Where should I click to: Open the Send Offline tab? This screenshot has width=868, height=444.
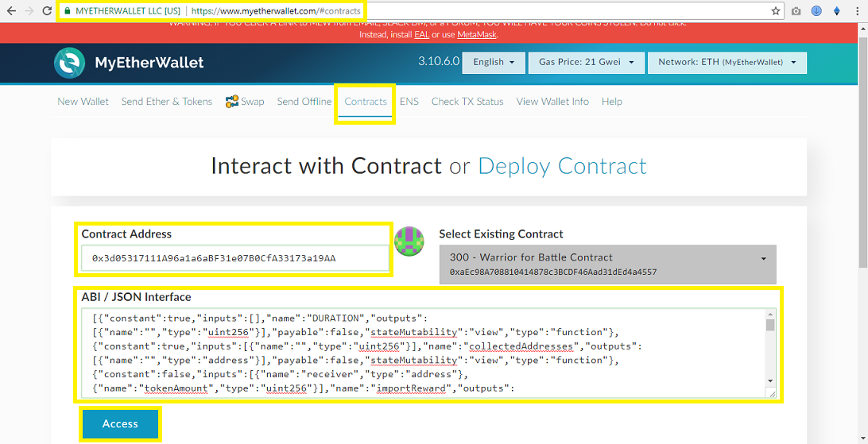(304, 102)
